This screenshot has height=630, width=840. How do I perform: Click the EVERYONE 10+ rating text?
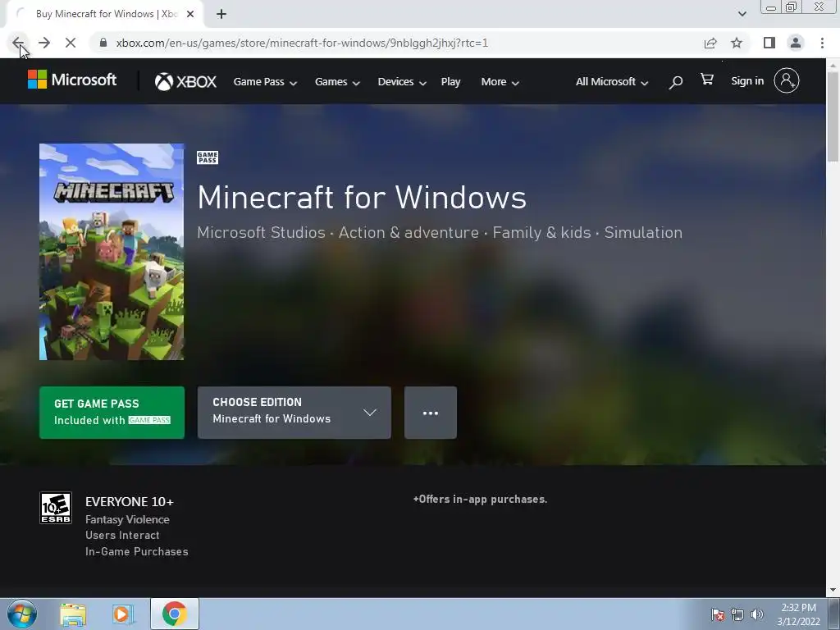pyautogui.click(x=129, y=502)
